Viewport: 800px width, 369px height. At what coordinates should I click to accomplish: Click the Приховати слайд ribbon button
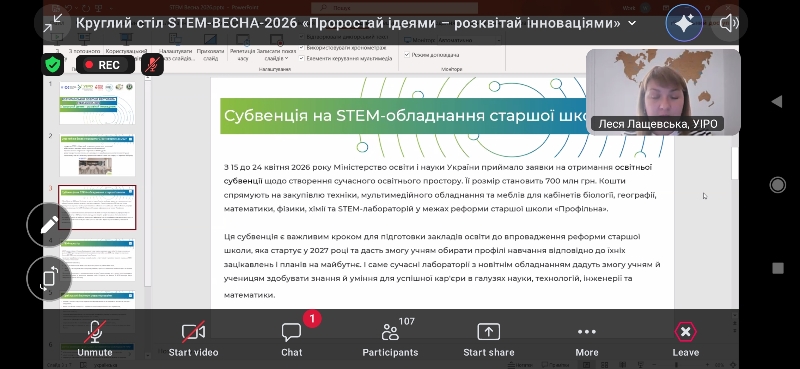tap(210, 48)
